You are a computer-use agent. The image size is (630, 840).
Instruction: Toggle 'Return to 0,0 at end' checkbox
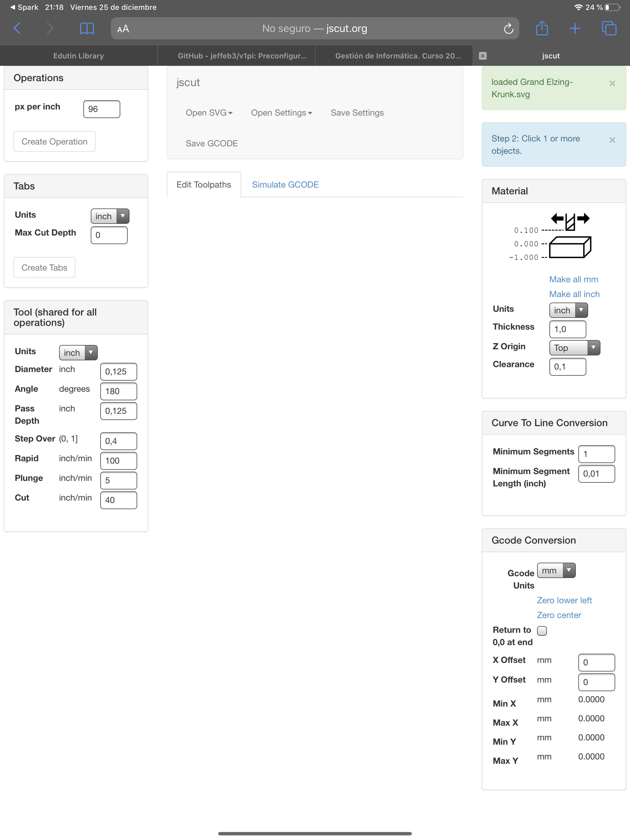(x=542, y=631)
